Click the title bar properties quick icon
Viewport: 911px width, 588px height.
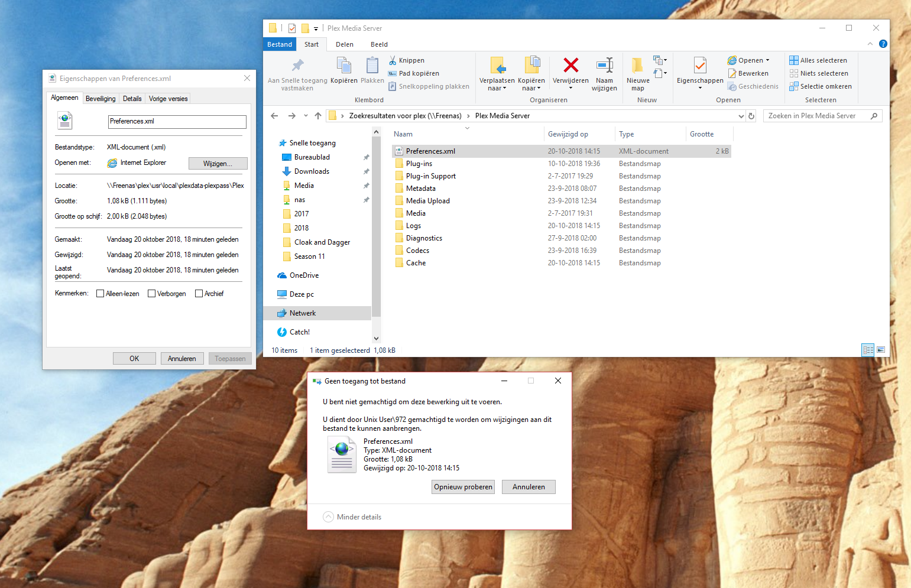pyautogui.click(x=291, y=28)
